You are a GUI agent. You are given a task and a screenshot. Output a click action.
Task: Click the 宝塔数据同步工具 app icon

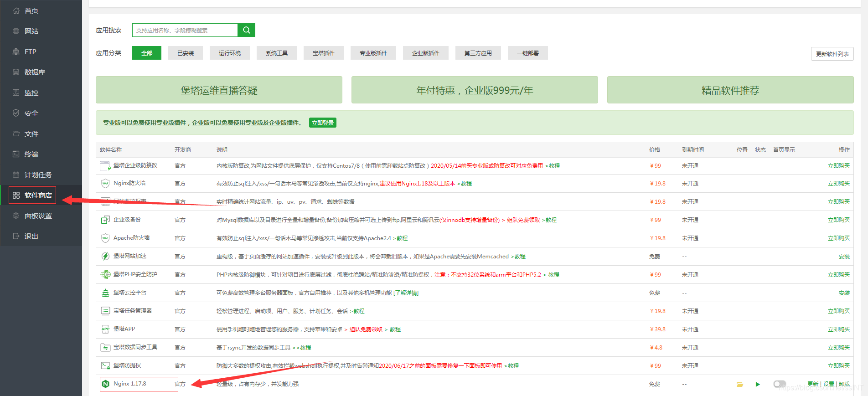(105, 347)
